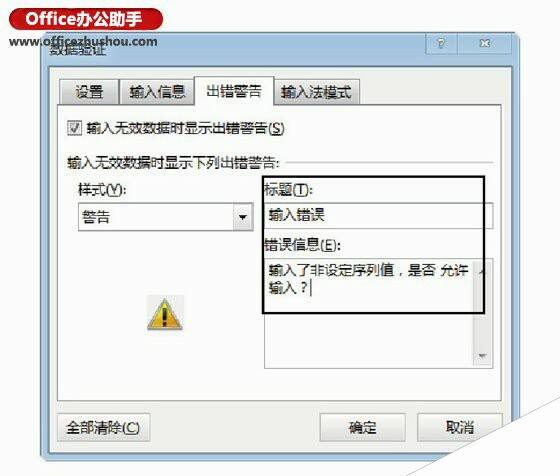Click the error message scrollbar down arrow

(483, 356)
